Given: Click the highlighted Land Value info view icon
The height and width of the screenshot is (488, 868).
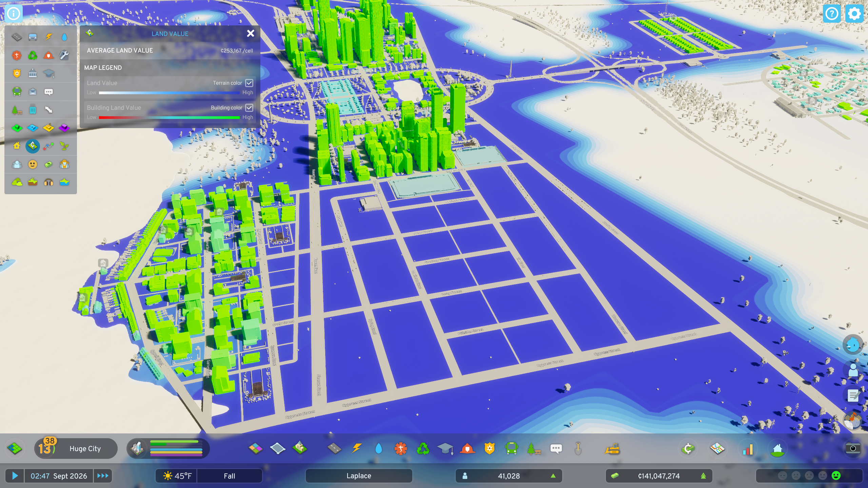Looking at the screenshot, I should click(x=33, y=146).
